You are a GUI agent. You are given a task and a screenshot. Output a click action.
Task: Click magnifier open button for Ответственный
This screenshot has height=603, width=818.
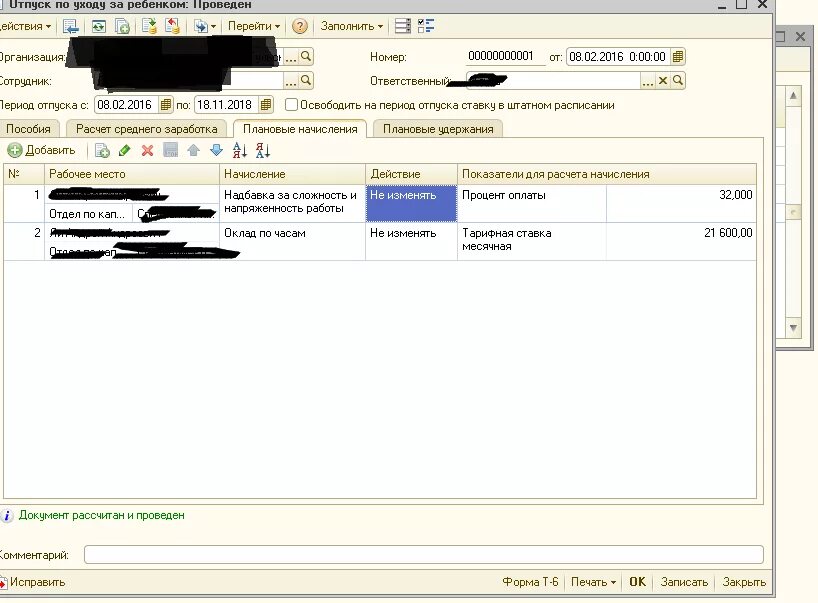[x=678, y=81]
